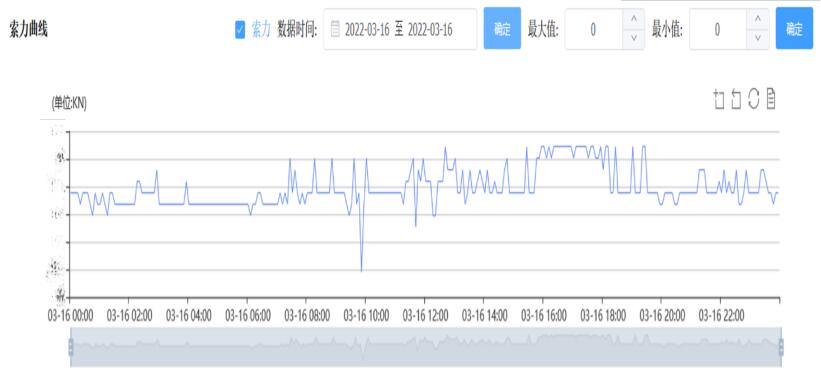This screenshot has height=372, width=821.
Task: Click the 索力曲线 title
Action: point(28,30)
